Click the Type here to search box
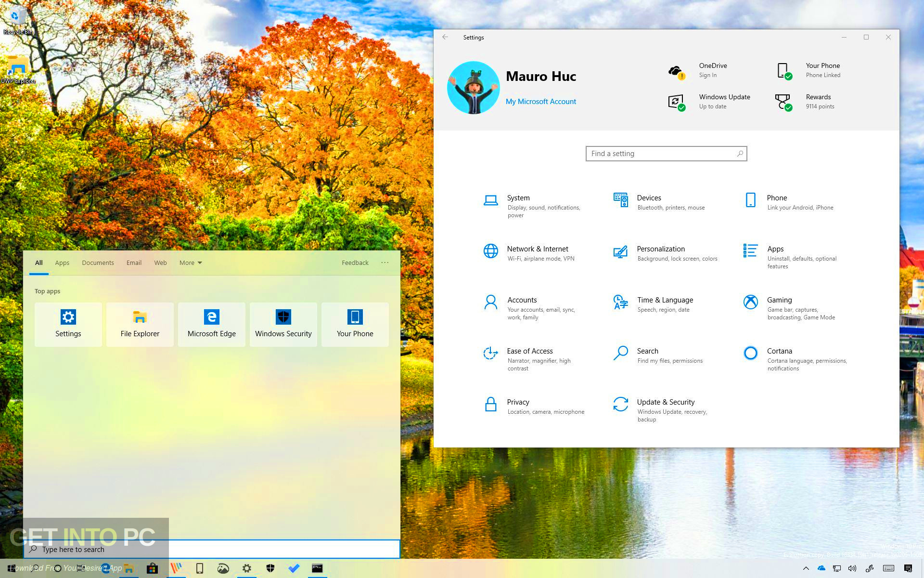Viewport: 924px width, 578px height. point(212,549)
